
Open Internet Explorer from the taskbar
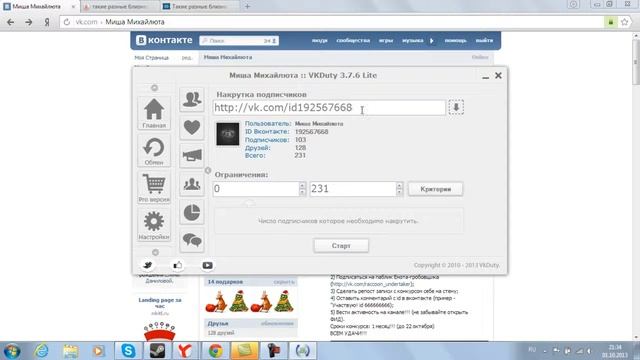41,351
